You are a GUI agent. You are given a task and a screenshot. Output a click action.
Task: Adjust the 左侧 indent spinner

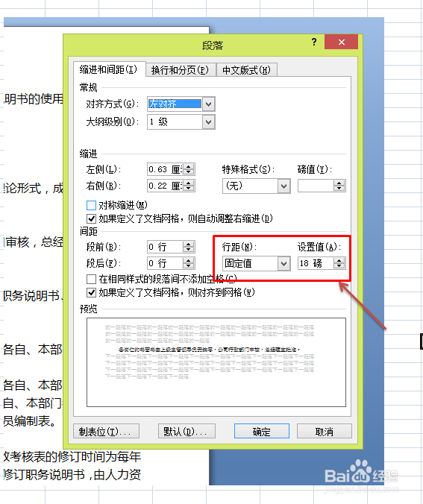click(189, 169)
